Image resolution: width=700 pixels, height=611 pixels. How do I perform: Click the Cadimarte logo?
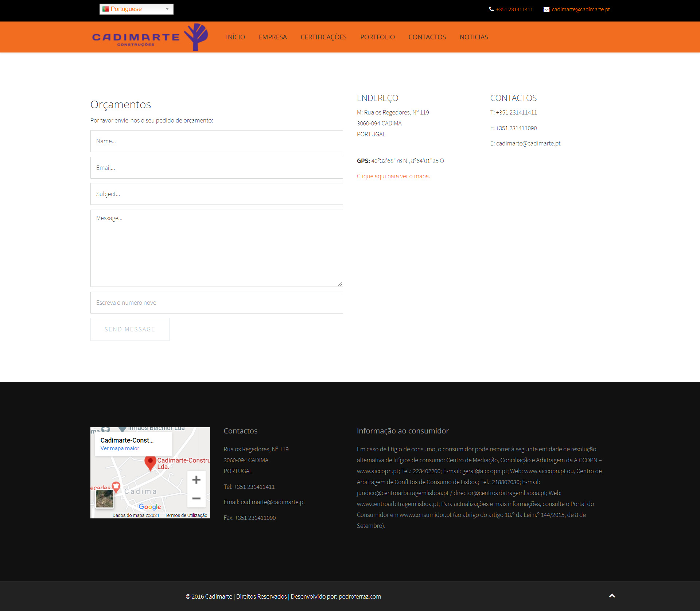point(150,37)
